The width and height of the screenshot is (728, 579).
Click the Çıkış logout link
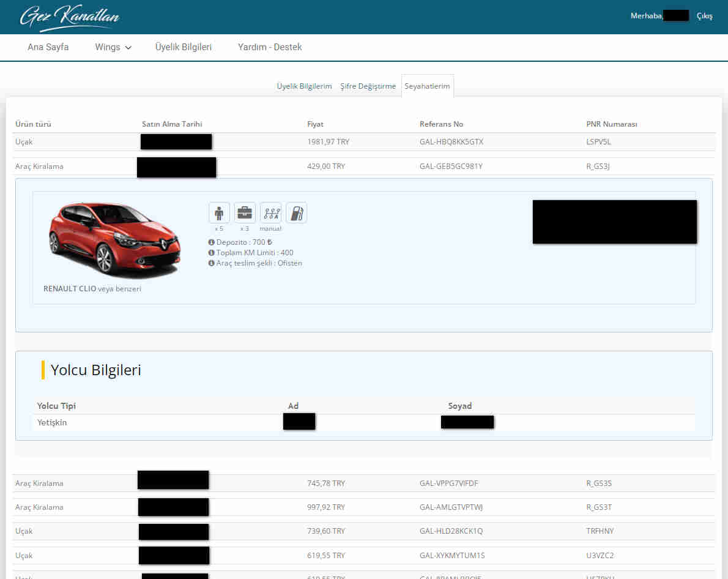(x=704, y=17)
